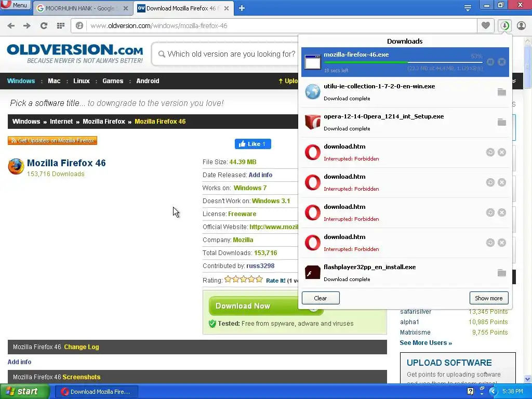Open the Linux category
Image resolution: width=532 pixels, height=399 pixels.
[x=82, y=81]
